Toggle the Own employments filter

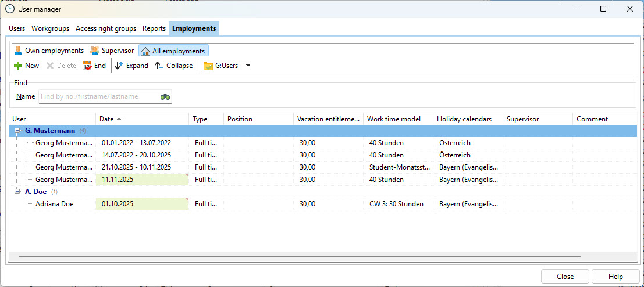point(49,51)
